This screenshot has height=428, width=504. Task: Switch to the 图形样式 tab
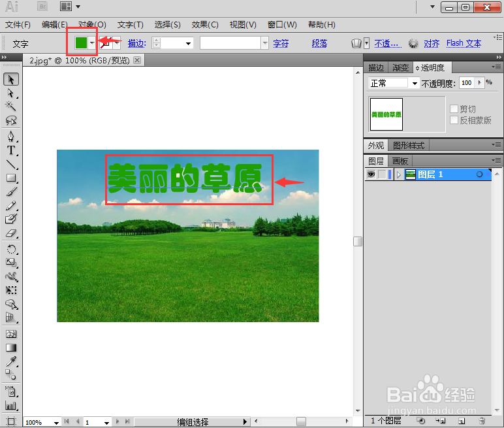point(409,146)
